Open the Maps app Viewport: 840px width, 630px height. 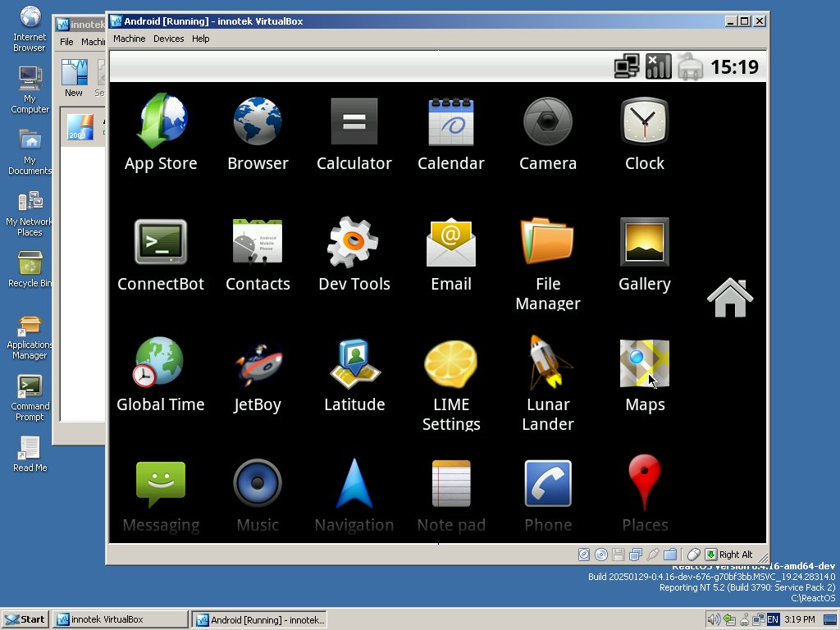click(x=645, y=374)
